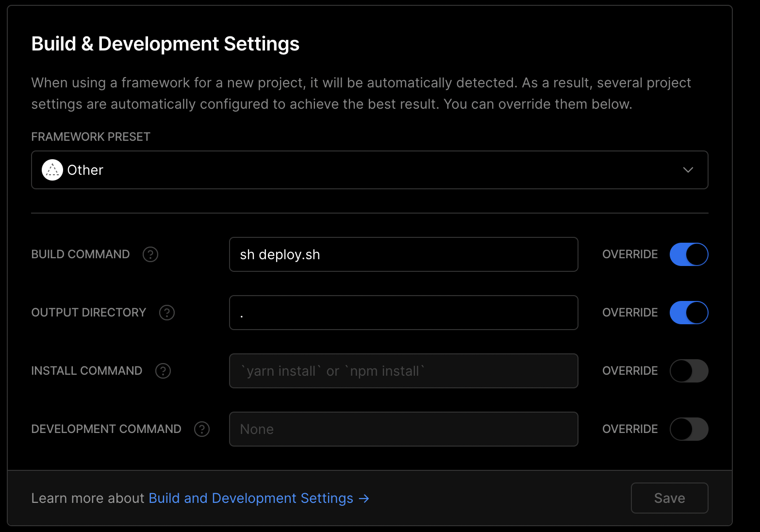Viewport: 760px width, 532px height.
Task: Enable the Install Command override toggle
Action: pyautogui.click(x=689, y=371)
